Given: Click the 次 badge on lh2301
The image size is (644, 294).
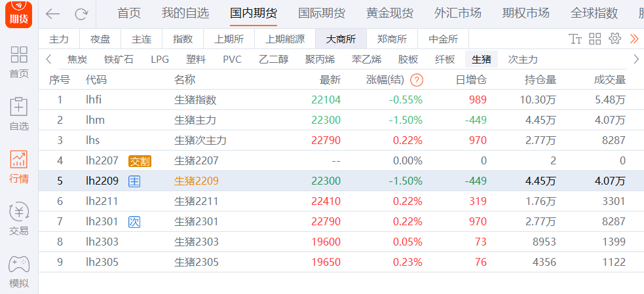Looking at the screenshot, I should (x=134, y=222).
